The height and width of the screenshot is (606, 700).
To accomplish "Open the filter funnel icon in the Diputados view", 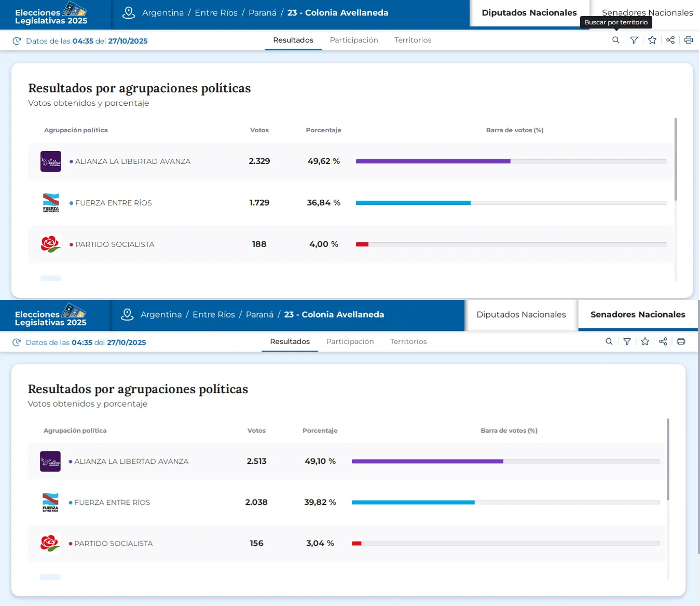I will coord(634,40).
